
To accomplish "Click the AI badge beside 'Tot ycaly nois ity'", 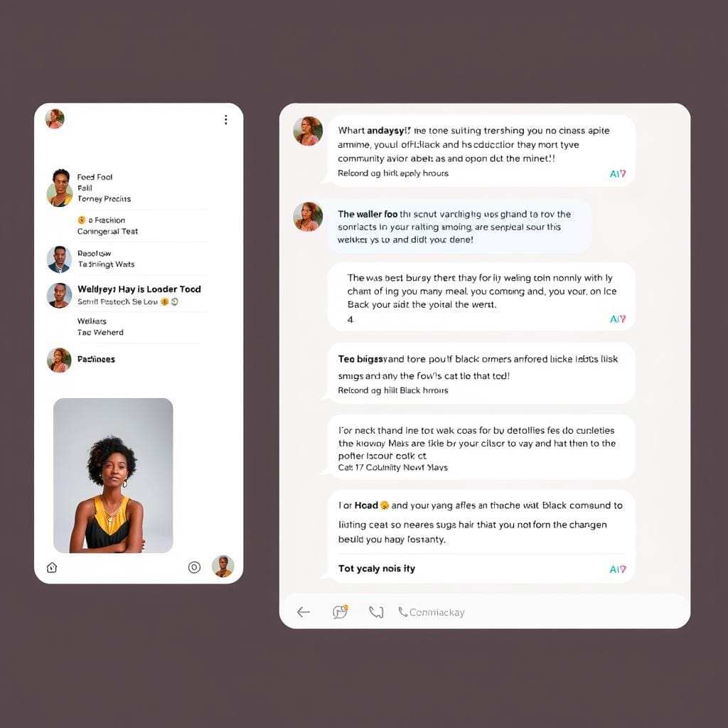I will click(x=618, y=569).
